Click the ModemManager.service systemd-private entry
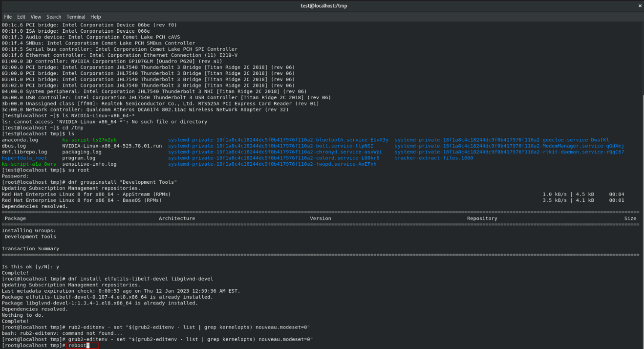This screenshot has width=644, height=349. pyautogui.click(x=509, y=146)
